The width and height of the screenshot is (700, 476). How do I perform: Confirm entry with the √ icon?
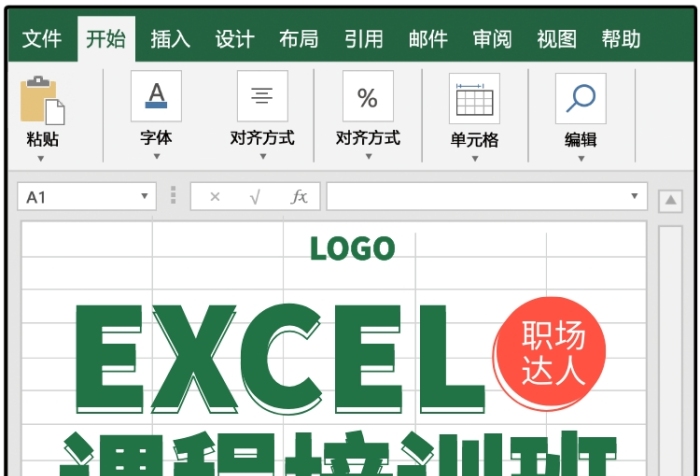tap(255, 196)
